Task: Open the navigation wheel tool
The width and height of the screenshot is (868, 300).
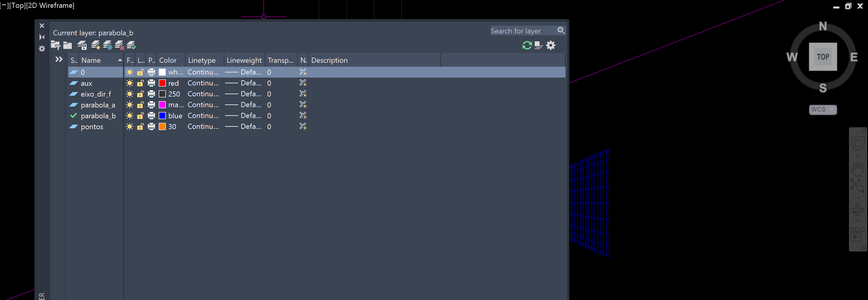Action: click(857, 144)
